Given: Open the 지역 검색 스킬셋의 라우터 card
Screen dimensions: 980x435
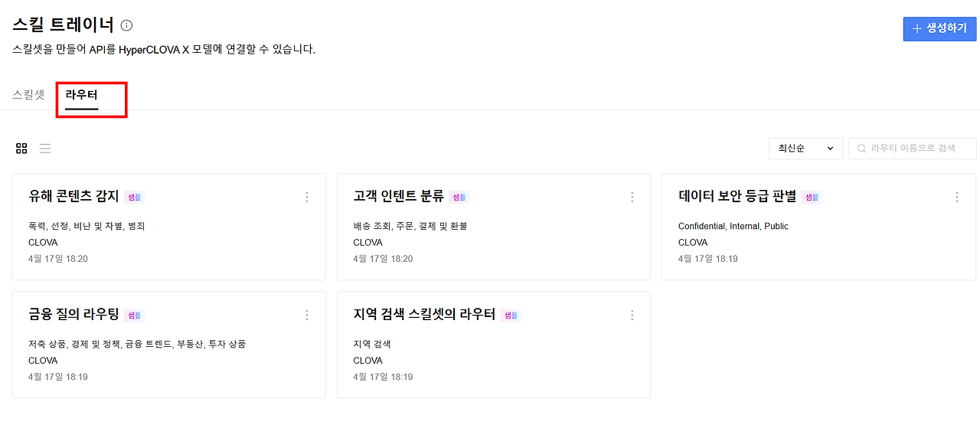Looking at the screenshot, I should point(494,345).
